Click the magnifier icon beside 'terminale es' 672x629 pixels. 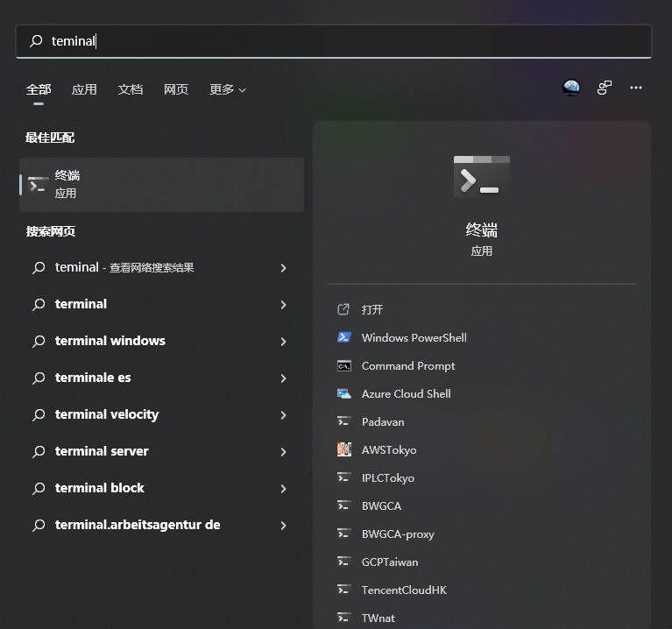tap(39, 378)
